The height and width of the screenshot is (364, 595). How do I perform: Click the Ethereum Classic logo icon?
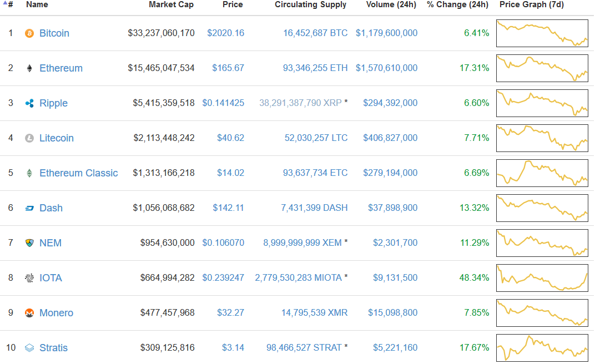click(29, 173)
